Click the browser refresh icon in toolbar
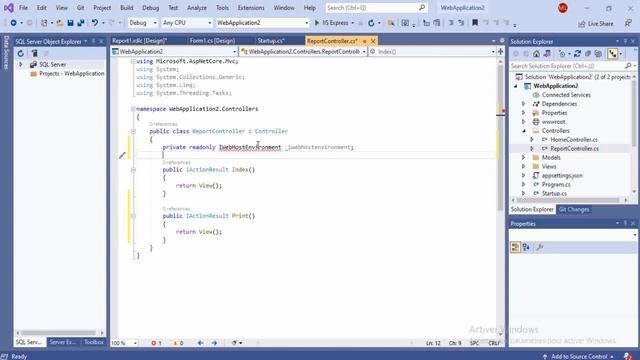Image resolution: width=640 pixels, height=360 pixels. [371, 23]
